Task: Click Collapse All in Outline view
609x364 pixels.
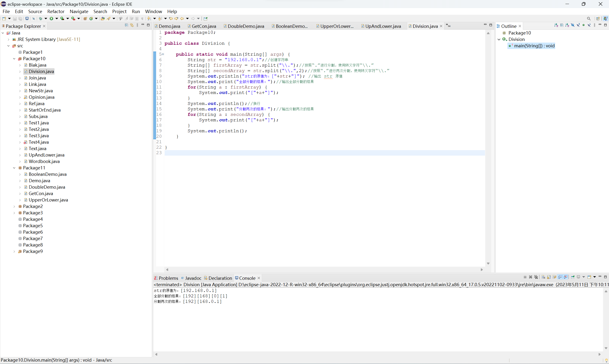Action: pos(562,25)
